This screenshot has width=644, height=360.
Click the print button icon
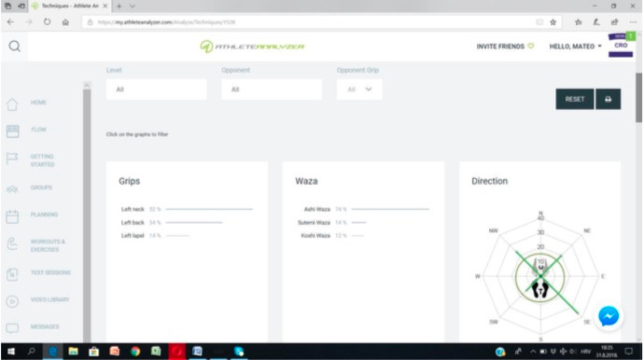609,99
